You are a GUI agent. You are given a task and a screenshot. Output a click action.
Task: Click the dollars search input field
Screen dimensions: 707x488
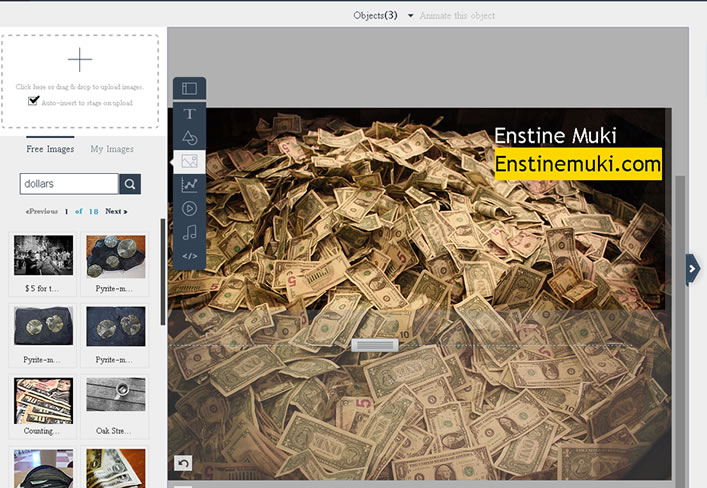(x=69, y=184)
